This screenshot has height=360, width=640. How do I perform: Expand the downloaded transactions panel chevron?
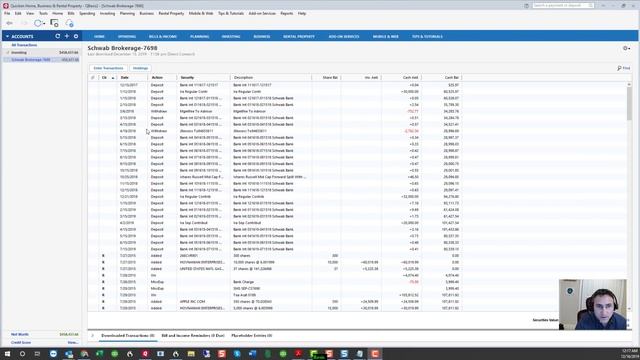pos(93,336)
